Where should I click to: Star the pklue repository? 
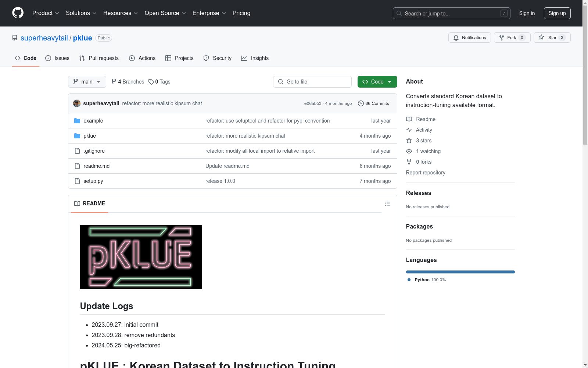point(552,38)
